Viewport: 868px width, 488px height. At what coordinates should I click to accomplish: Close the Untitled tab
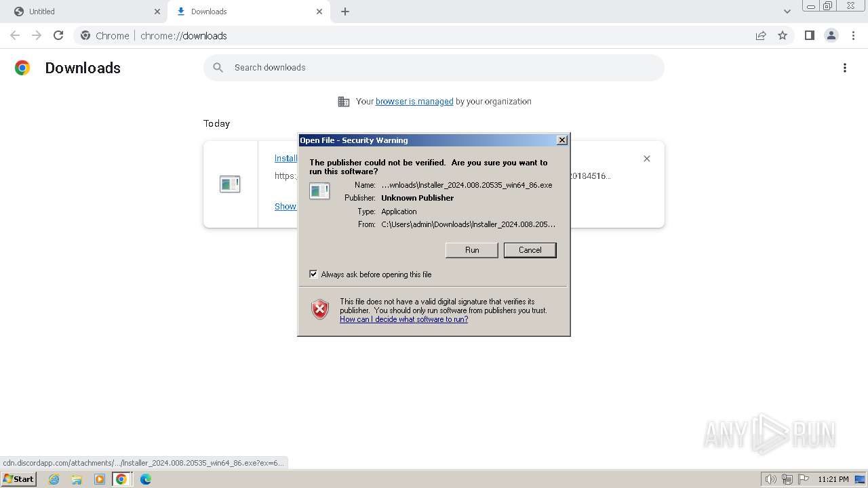(x=157, y=12)
